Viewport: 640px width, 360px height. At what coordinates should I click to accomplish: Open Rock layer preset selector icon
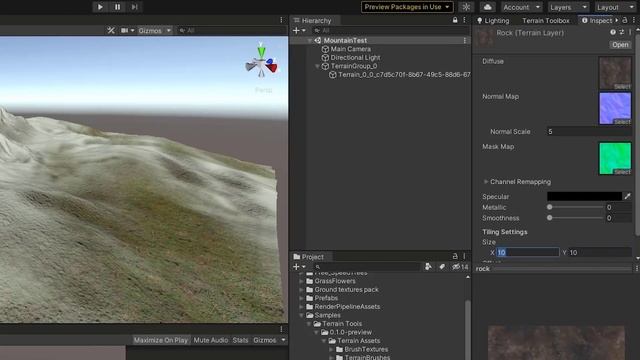pos(621,32)
